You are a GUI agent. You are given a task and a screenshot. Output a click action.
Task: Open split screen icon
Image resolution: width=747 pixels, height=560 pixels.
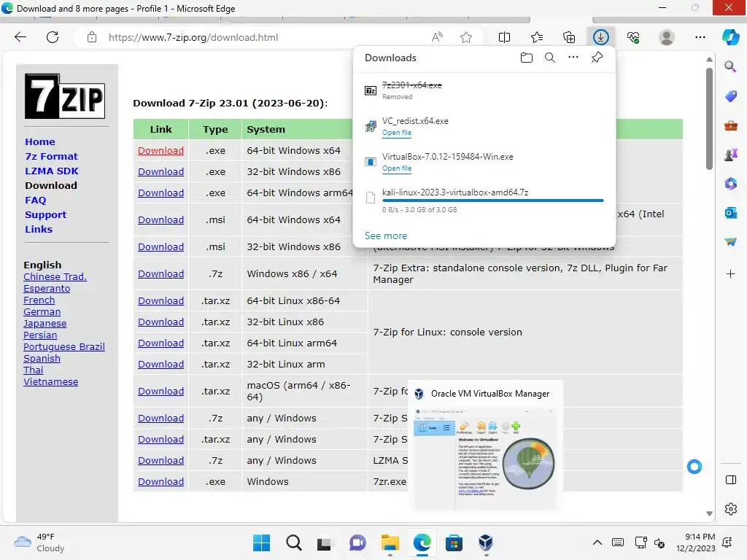(504, 37)
